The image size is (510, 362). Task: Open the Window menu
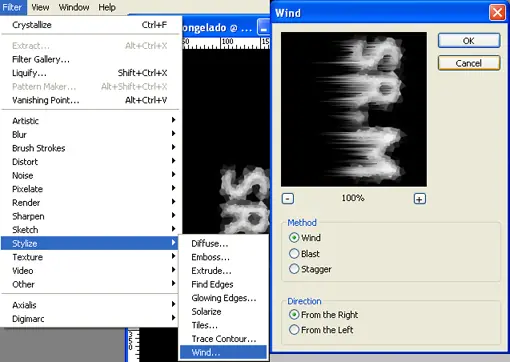[74, 7]
